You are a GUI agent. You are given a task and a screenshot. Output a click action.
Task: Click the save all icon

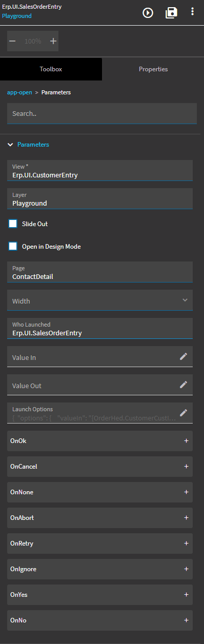click(171, 12)
